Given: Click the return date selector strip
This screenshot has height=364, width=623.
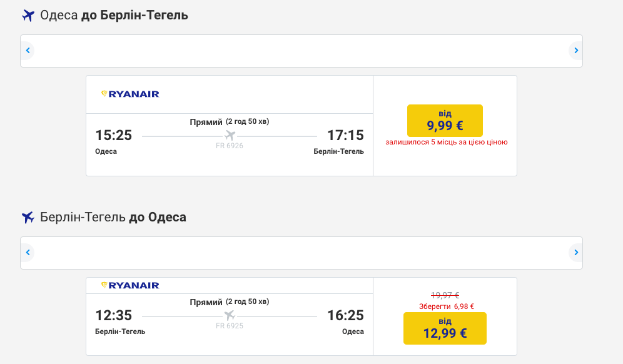Looking at the screenshot, I should 301,253.
